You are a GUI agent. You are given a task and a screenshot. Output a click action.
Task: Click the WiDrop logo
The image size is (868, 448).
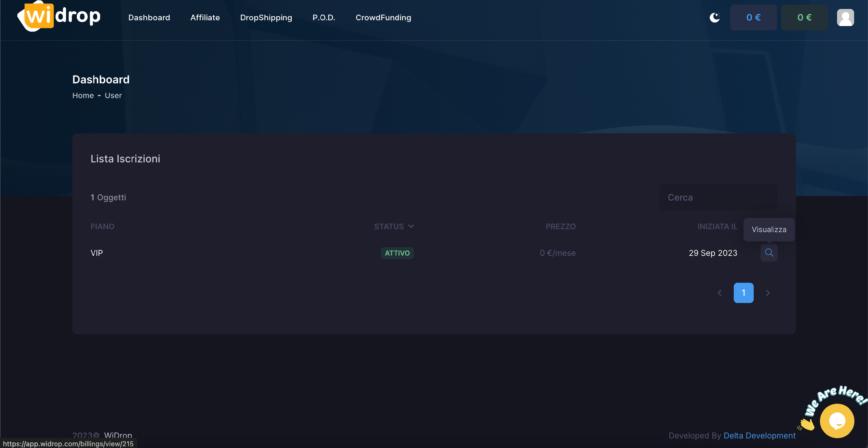click(x=59, y=16)
